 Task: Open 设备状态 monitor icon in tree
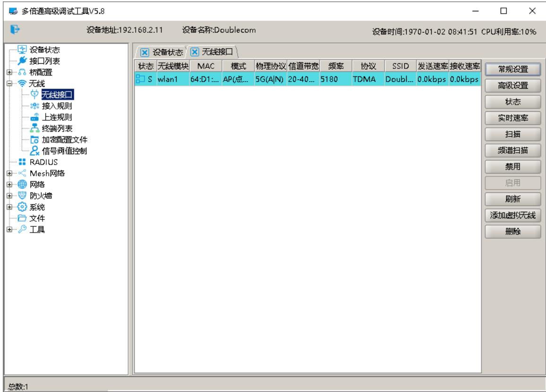coord(22,50)
